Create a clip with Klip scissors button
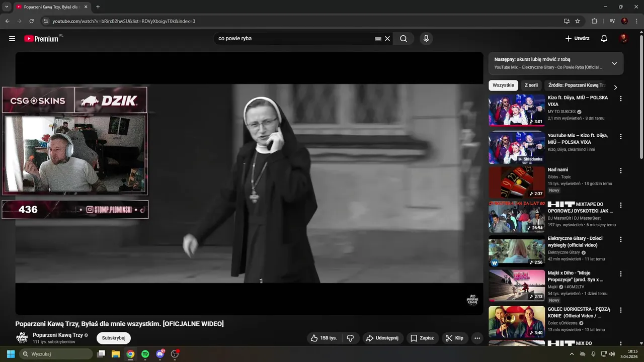 454,338
